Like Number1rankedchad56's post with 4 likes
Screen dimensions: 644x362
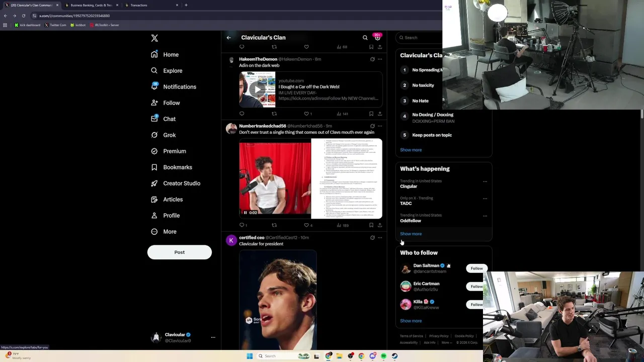(308, 225)
